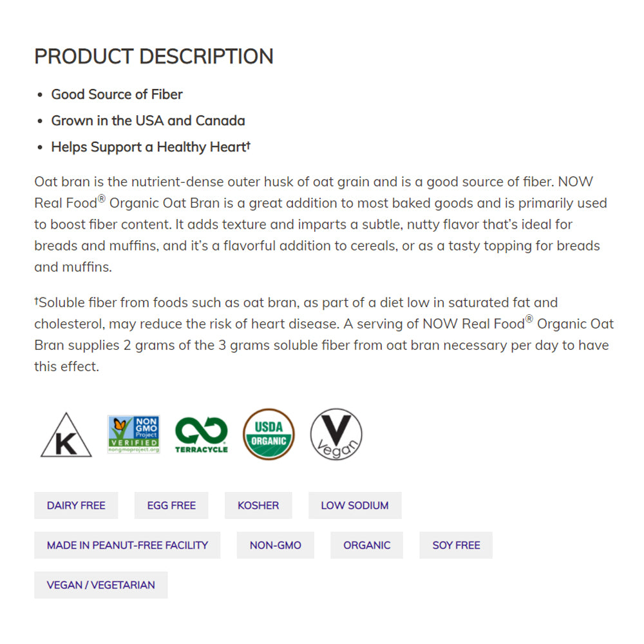This screenshot has height=644, width=644.
Task: Click the Non-GMO tag button
Action: 276,545
